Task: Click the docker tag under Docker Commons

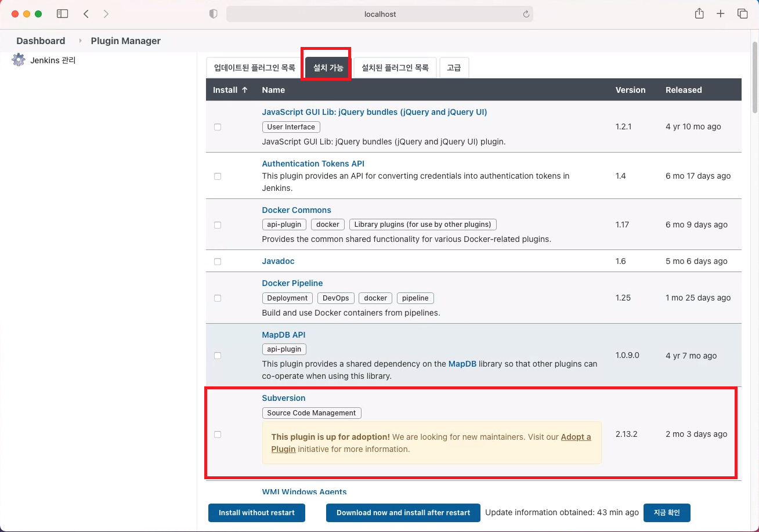Action: (328, 225)
